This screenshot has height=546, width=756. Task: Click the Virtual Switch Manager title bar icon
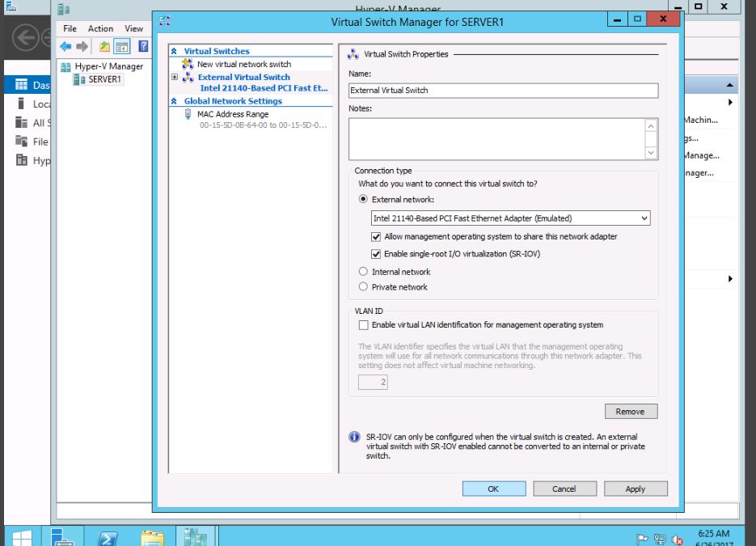pos(165,20)
